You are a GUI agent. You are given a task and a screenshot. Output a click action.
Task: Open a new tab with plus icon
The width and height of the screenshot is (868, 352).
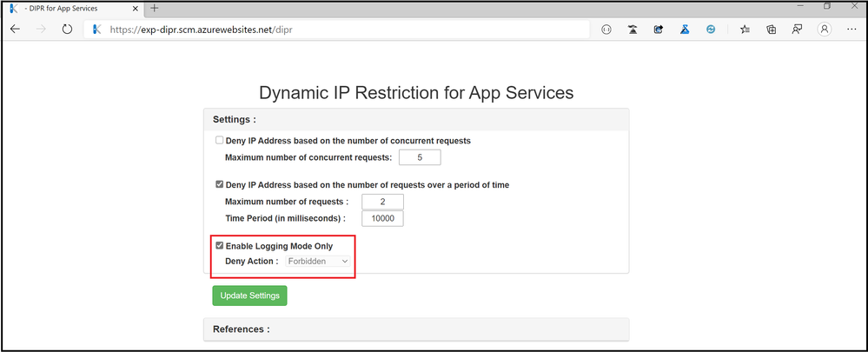click(x=155, y=8)
